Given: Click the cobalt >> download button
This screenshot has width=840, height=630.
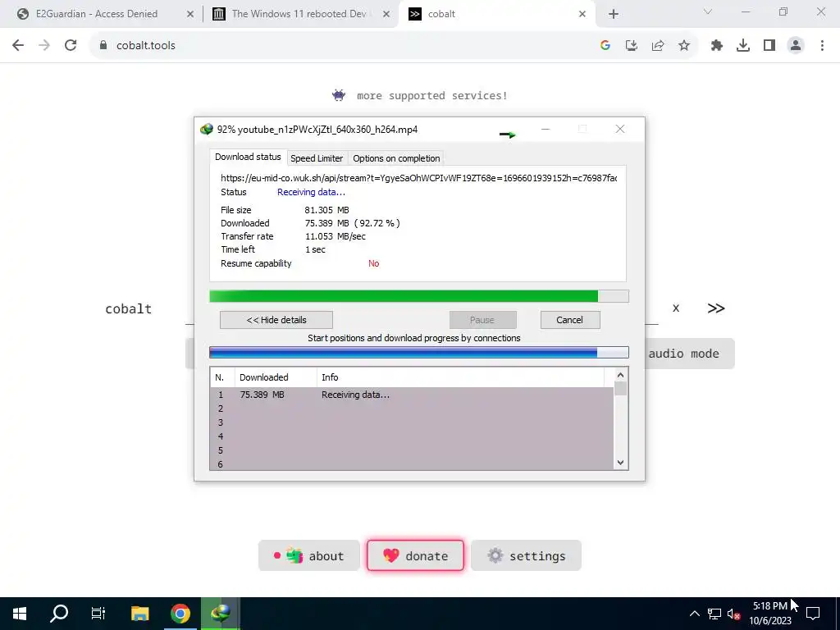Looking at the screenshot, I should tap(715, 308).
